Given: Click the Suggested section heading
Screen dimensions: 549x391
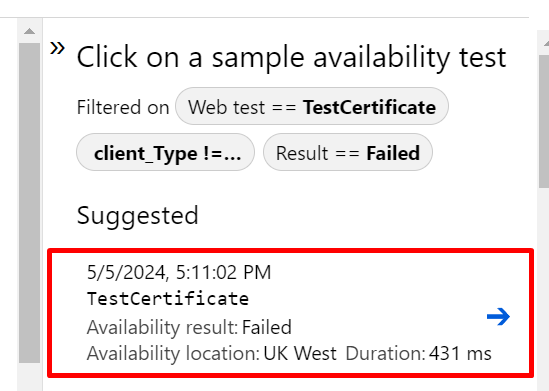Looking at the screenshot, I should [138, 216].
